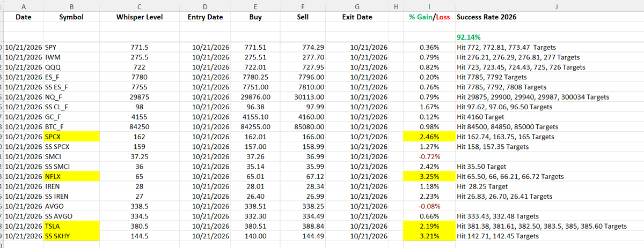
Task: Click the Sell header cell
Action: point(303,17)
